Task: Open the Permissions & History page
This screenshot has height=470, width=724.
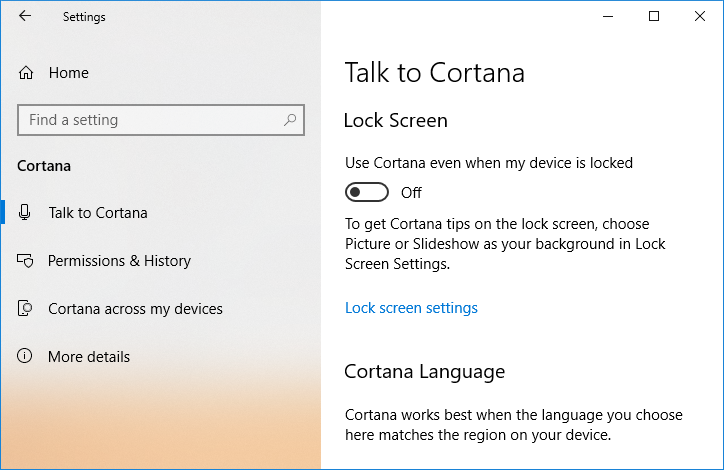Action: pyautogui.click(x=119, y=261)
